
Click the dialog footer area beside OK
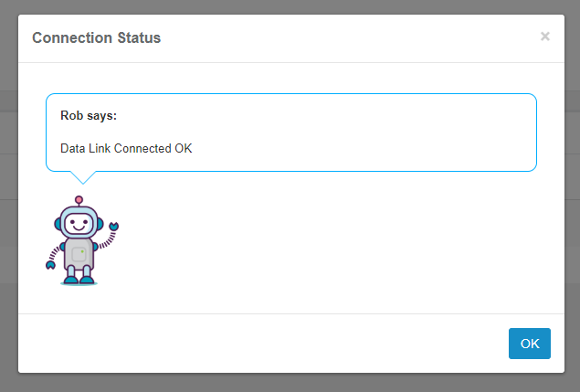click(258, 344)
